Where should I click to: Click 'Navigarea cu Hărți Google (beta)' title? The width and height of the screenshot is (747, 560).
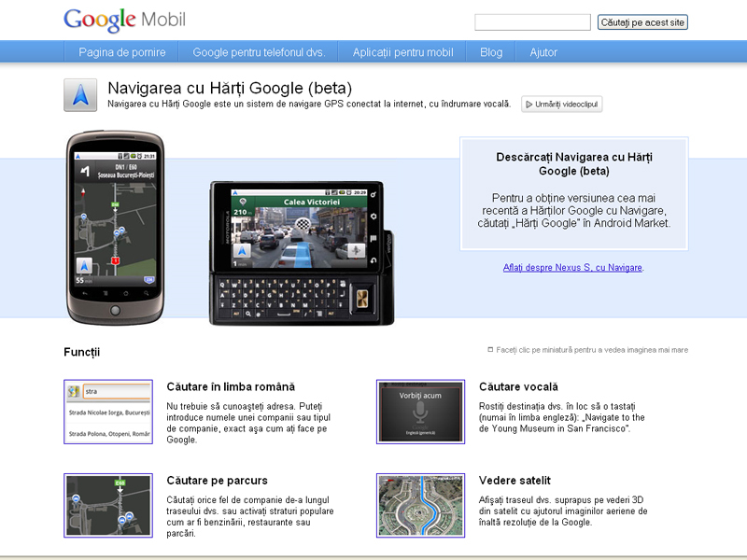[x=230, y=88]
